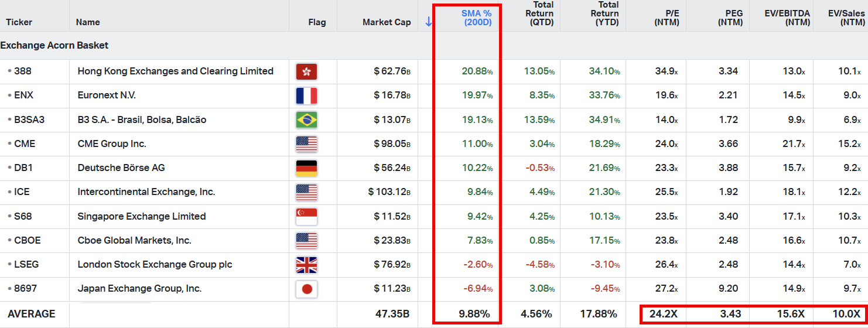Click the 9.88% average SMA value
Screen dimensions: 868x328
(474, 314)
